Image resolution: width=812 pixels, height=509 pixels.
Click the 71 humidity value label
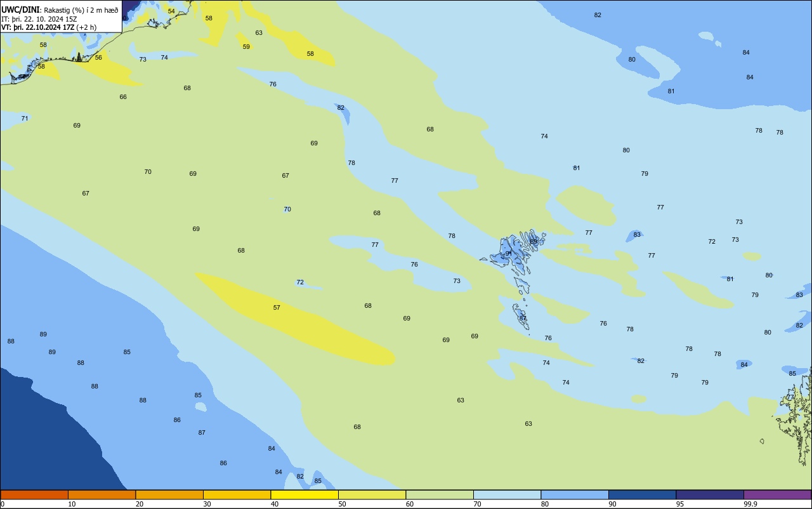point(25,119)
